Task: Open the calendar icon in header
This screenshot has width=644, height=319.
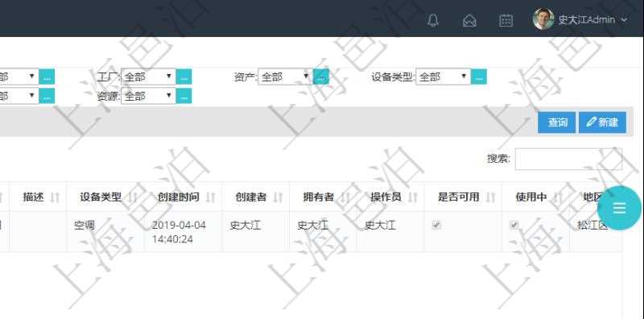Action: point(506,20)
